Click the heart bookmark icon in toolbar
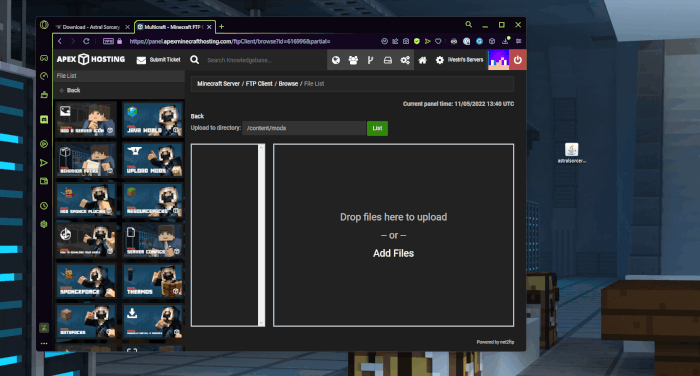The width and height of the screenshot is (700, 376). point(438,41)
